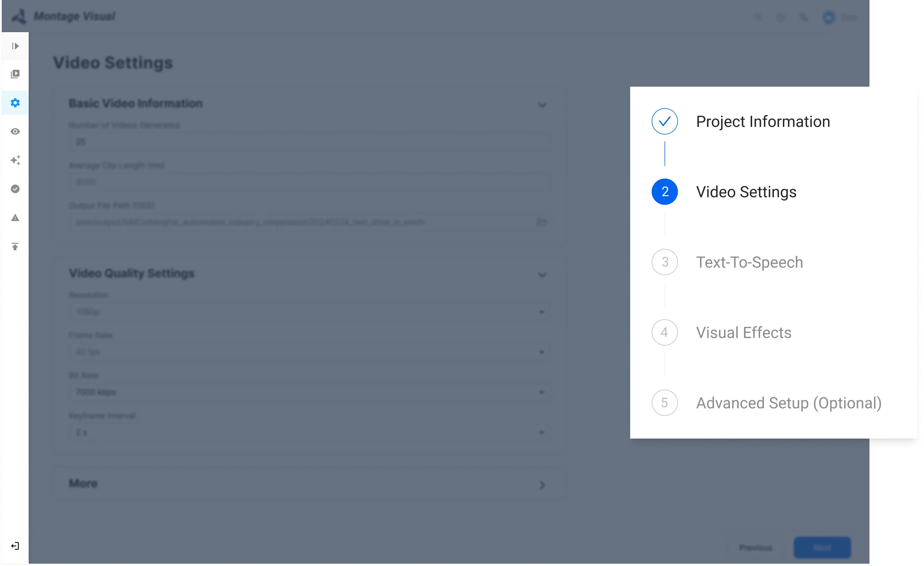
Task: Open the warning triangle sidebar icon
Action: pyautogui.click(x=15, y=218)
